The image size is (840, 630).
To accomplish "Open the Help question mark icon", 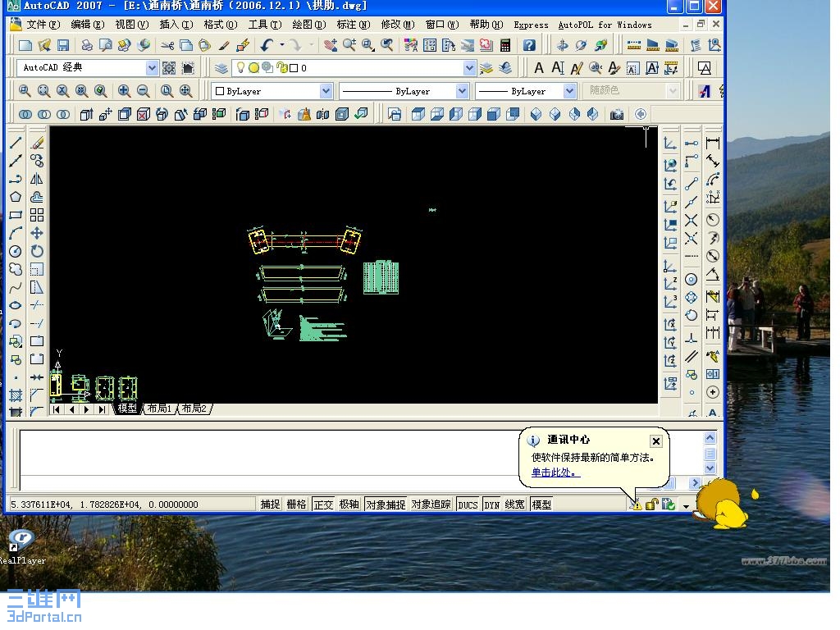I will click(x=529, y=45).
